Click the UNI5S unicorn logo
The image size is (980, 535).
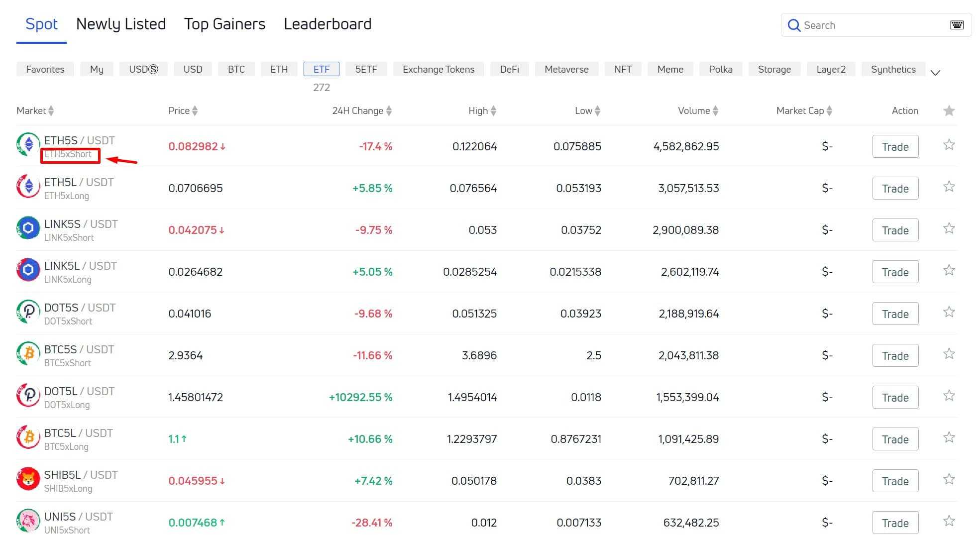pyautogui.click(x=28, y=521)
